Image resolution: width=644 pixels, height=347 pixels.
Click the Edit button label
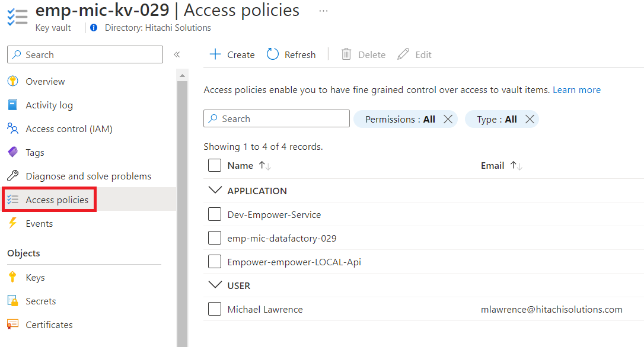click(x=423, y=54)
